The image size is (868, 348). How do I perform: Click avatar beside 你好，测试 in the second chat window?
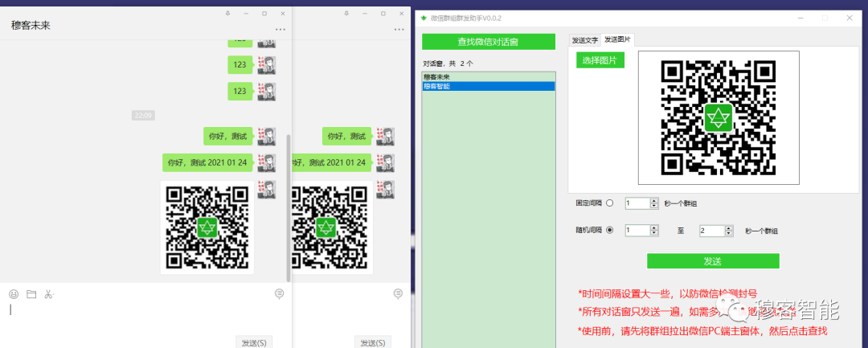(x=386, y=136)
